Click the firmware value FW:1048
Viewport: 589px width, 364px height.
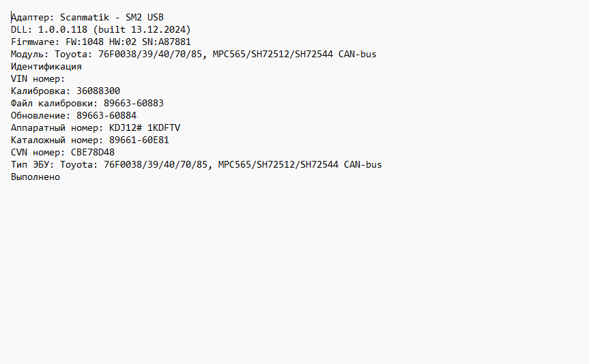[x=85, y=42]
